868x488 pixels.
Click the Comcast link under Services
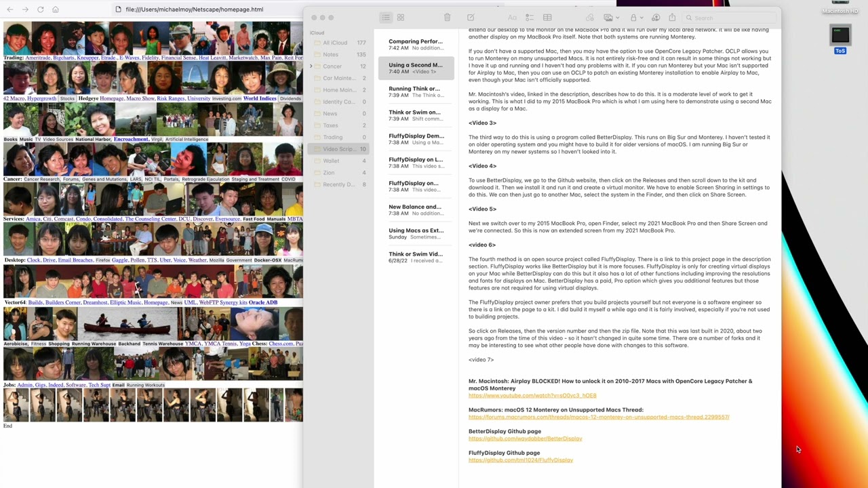[62, 219]
